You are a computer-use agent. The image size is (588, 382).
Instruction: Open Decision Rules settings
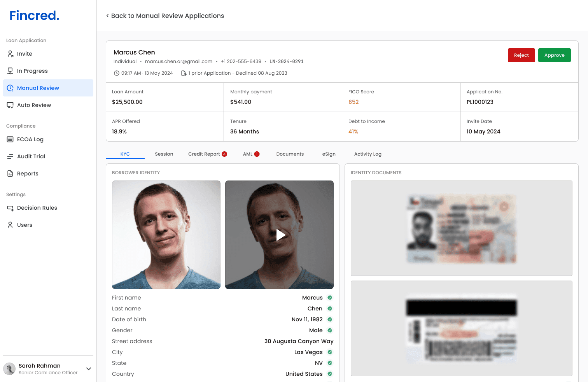point(48,208)
